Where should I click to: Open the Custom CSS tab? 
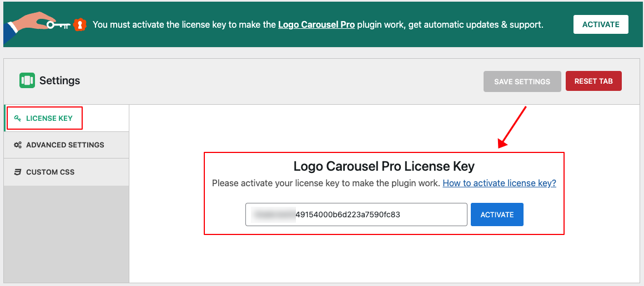(50, 172)
